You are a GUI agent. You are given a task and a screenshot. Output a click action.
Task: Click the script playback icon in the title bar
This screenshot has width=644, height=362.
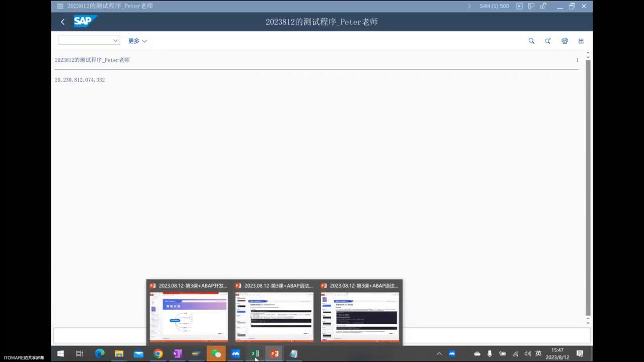click(x=519, y=6)
